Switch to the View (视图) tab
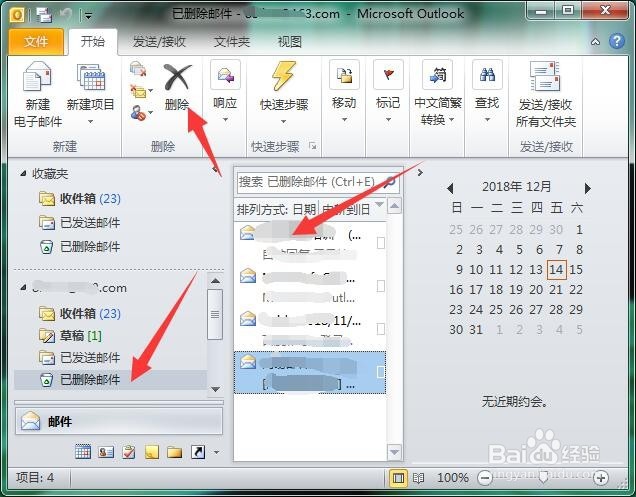This screenshot has height=497, width=636. coord(289,41)
